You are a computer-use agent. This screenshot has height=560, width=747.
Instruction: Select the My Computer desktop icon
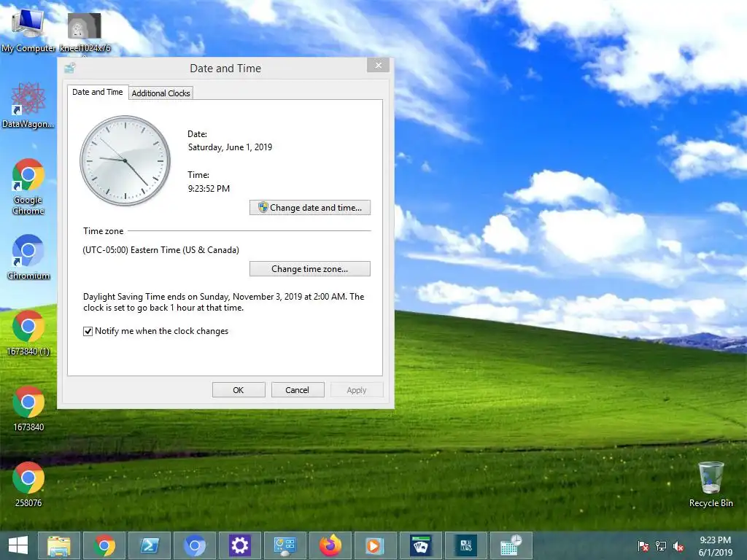click(x=28, y=29)
